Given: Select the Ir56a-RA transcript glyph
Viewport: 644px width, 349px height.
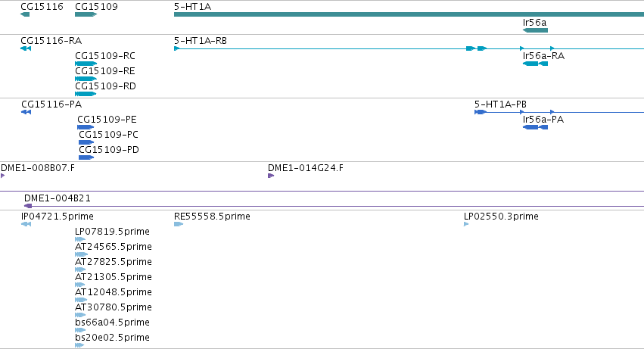Looking at the screenshot, I should click(535, 64).
